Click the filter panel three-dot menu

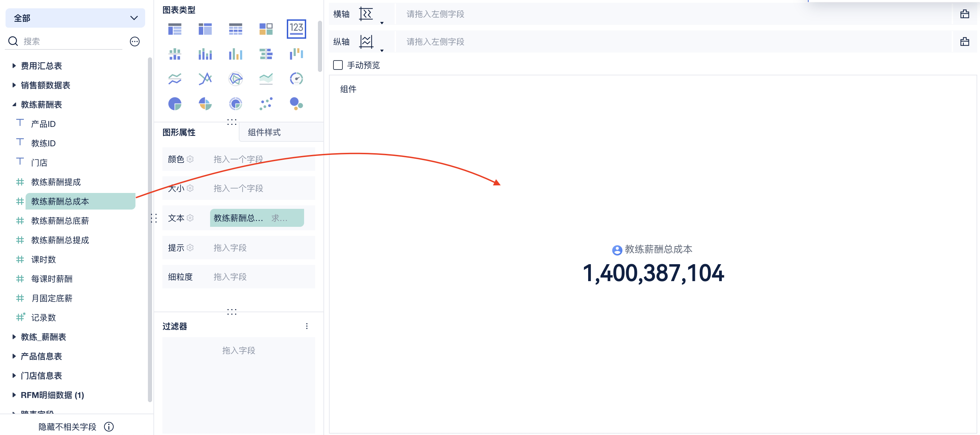pos(307,326)
